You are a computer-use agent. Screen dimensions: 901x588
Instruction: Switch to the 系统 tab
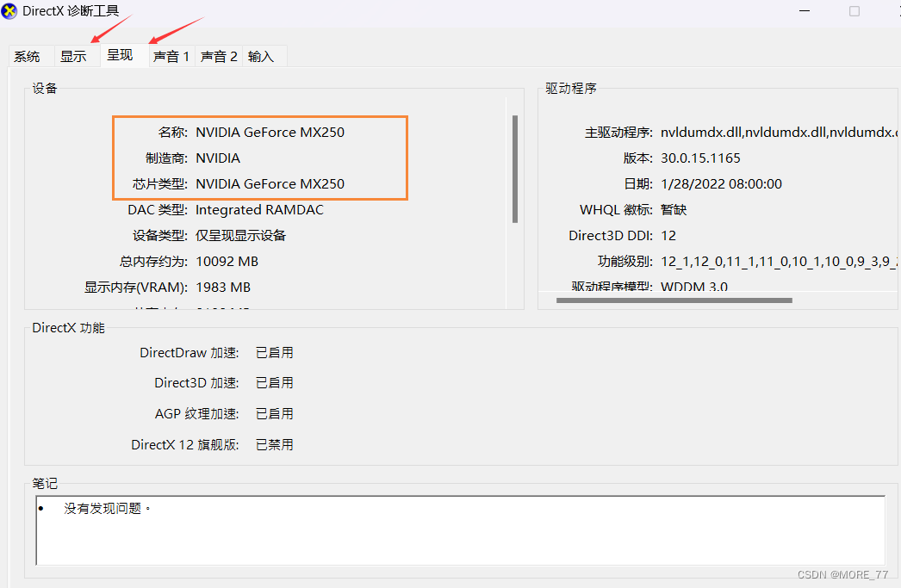[x=27, y=56]
